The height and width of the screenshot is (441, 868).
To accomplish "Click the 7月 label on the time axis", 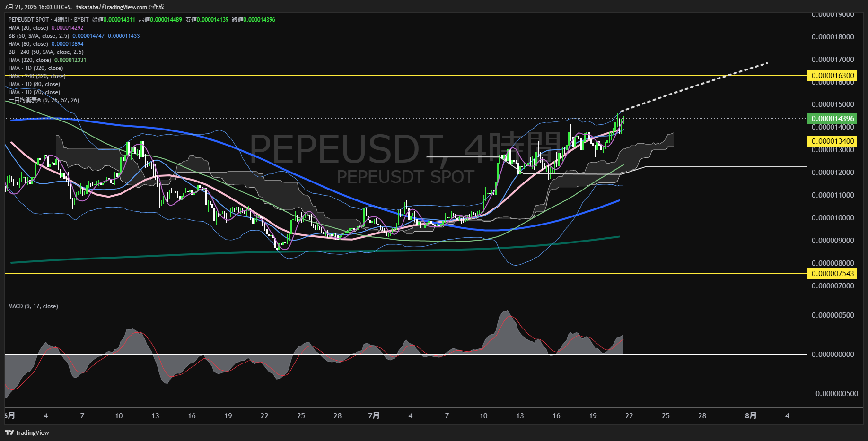I will coord(374,416).
